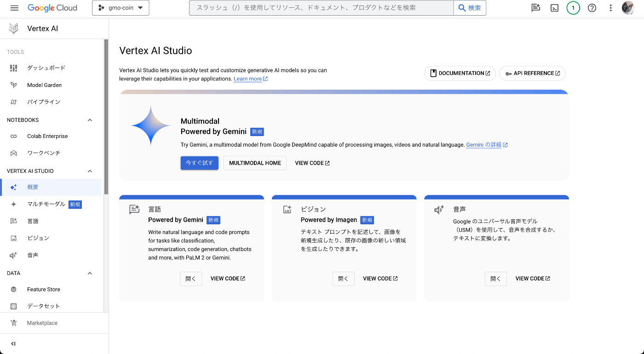This screenshot has width=644, height=354.
Task: Click the 言語 card chat icon
Action: (x=134, y=210)
